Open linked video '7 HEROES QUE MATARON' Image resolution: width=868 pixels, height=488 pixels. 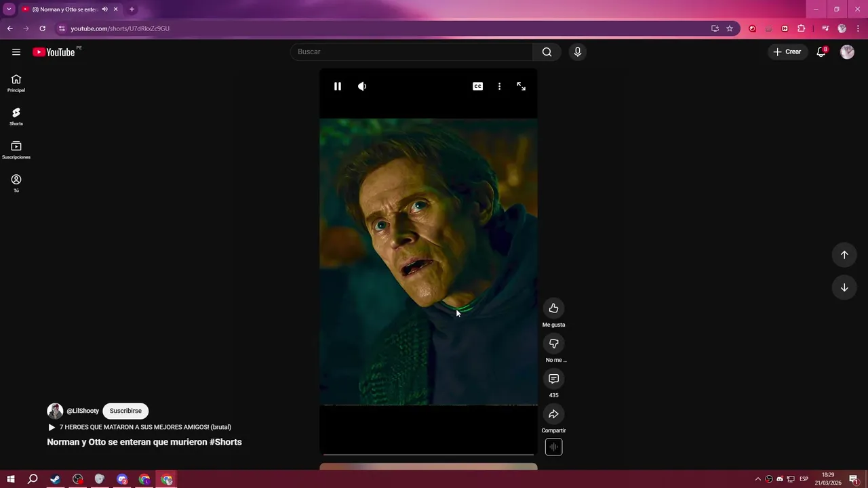click(x=140, y=427)
